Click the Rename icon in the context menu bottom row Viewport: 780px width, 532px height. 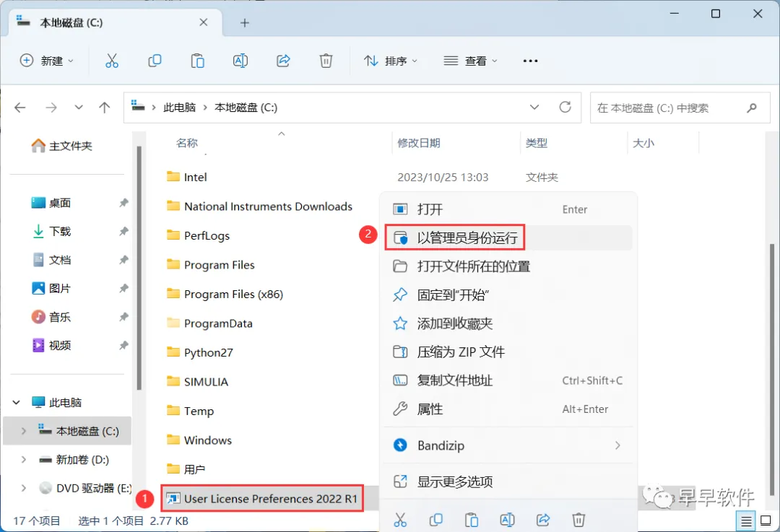pyautogui.click(x=508, y=520)
